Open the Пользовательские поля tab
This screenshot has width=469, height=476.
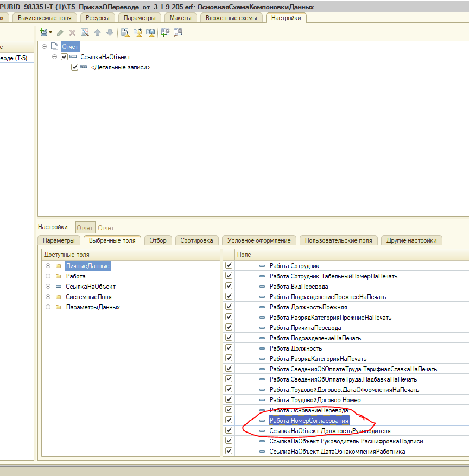pos(339,240)
